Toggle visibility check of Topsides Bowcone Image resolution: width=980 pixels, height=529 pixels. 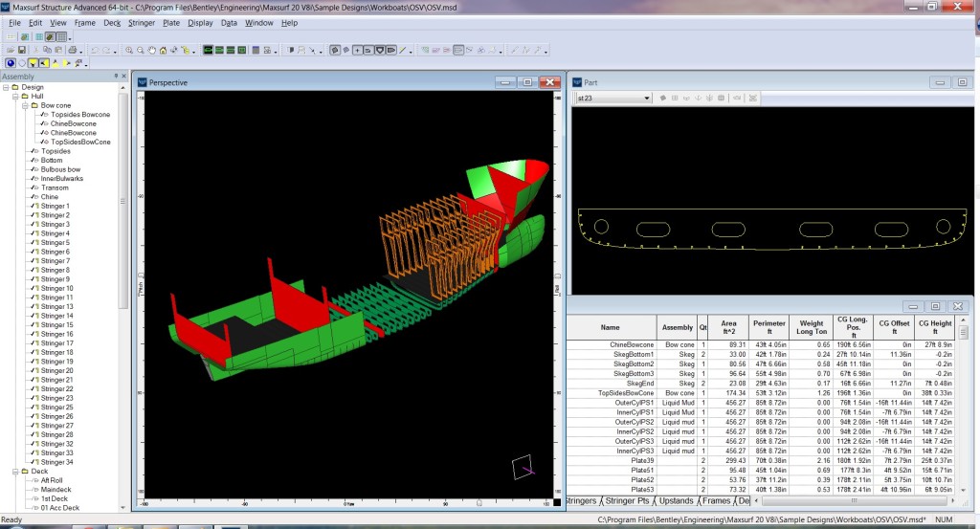click(x=44, y=114)
